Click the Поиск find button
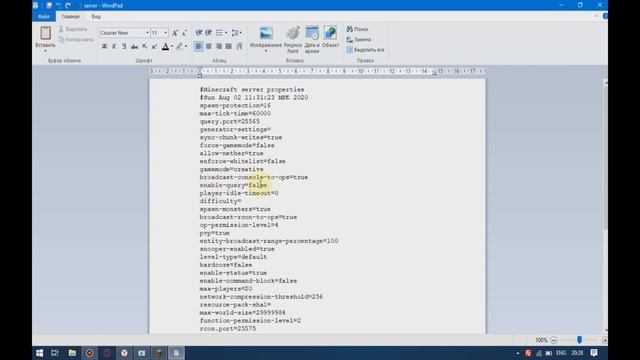This screenshot has width=640, height=360. 358,29
